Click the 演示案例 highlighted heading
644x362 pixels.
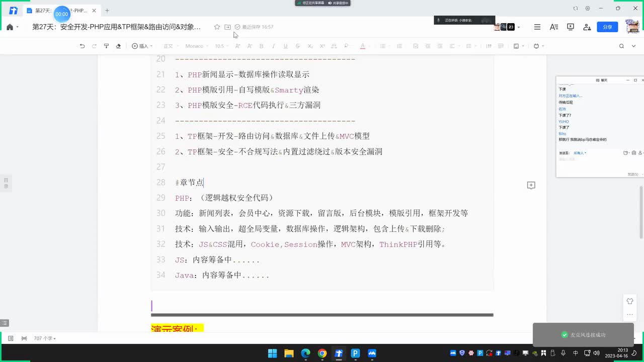177,329
